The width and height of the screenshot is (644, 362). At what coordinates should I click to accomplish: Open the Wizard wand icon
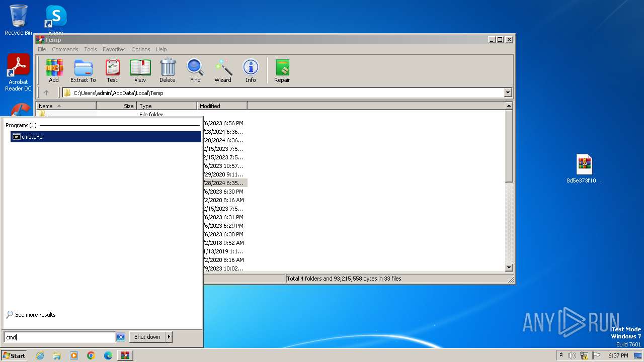[223, 70]
